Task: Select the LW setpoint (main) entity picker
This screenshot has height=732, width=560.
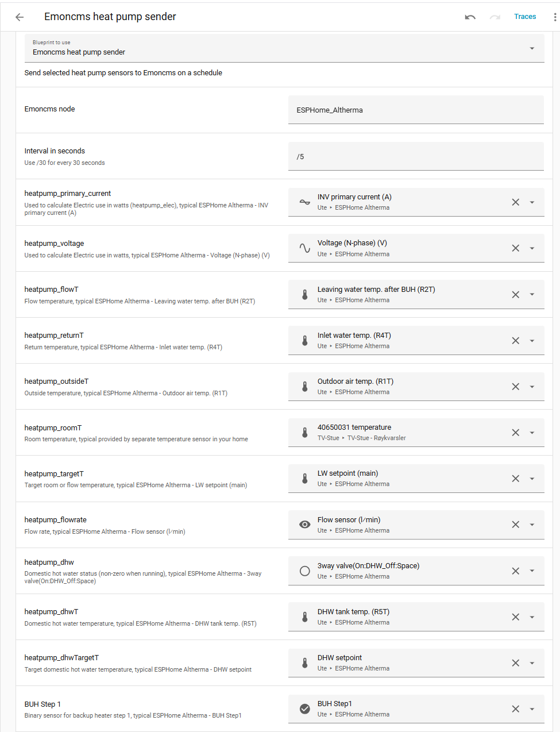Action: click(402, 479)
